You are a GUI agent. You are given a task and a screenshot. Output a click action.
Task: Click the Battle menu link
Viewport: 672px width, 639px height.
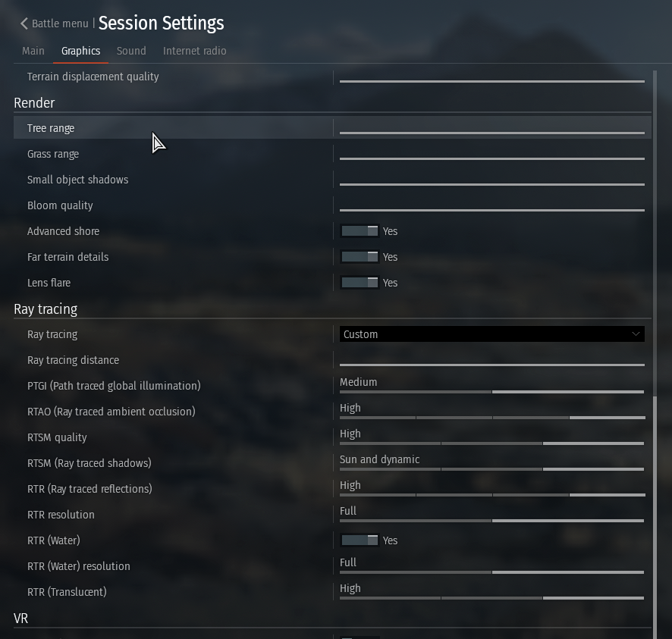(x=60, y=23)
